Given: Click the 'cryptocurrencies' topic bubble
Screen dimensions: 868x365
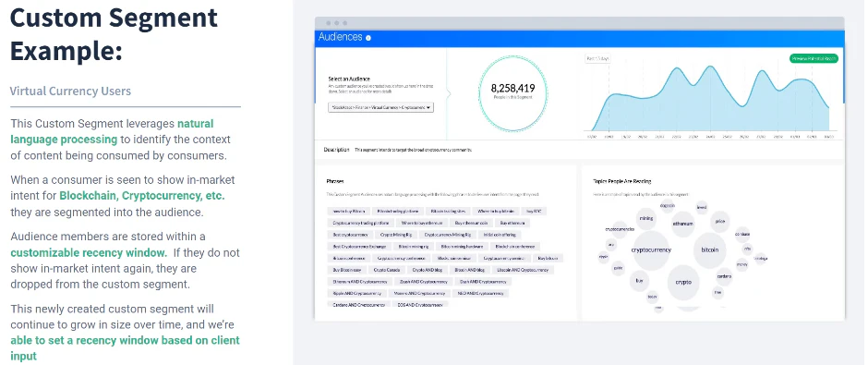Looking at the screenshot, I should pyautogui.click(x=620, y=229).
